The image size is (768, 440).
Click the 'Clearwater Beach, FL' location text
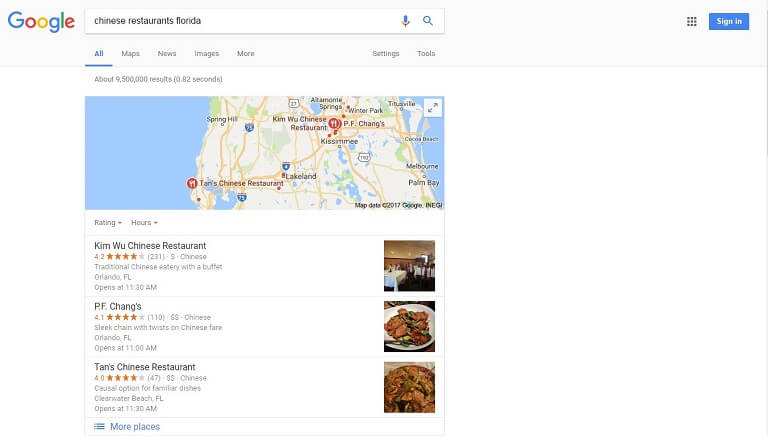pos(129,398)
